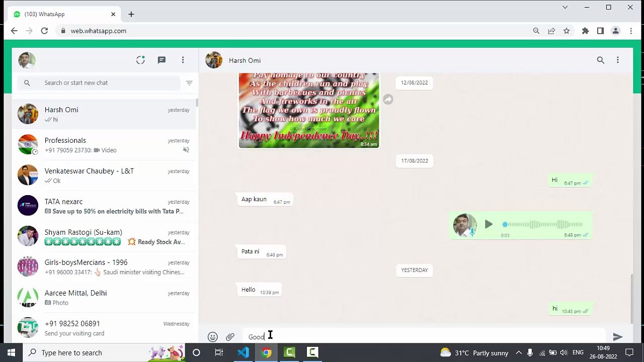644x362 pixels.
Task: Select the (103) WhatsApp tab
Action: click(63, 14)
